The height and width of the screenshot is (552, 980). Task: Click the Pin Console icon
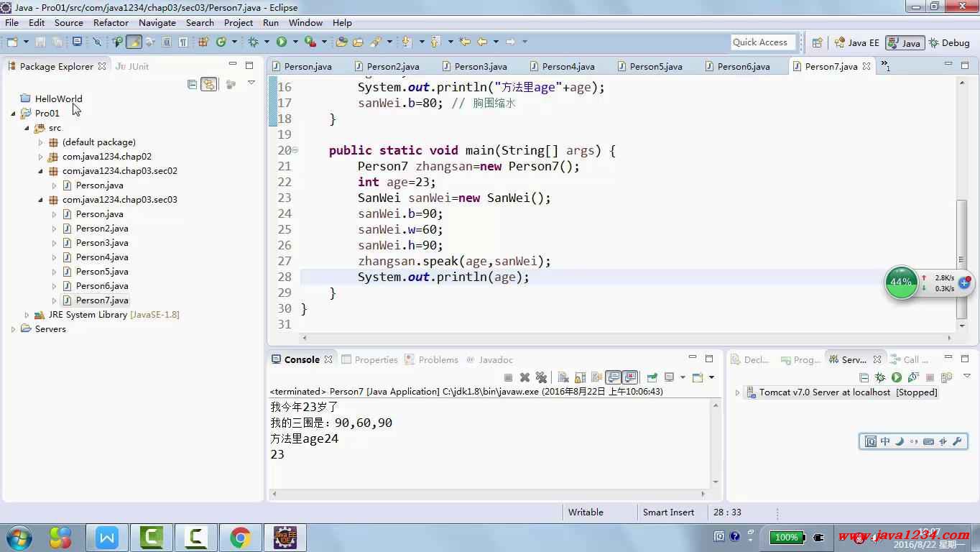click(652, 377)
